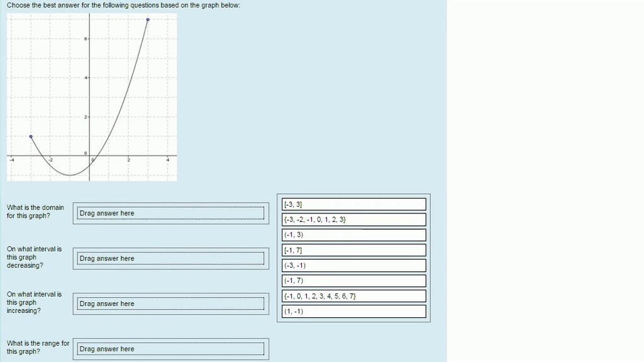Click the "What is the range for this graph?" text

[x=38, y=348]
